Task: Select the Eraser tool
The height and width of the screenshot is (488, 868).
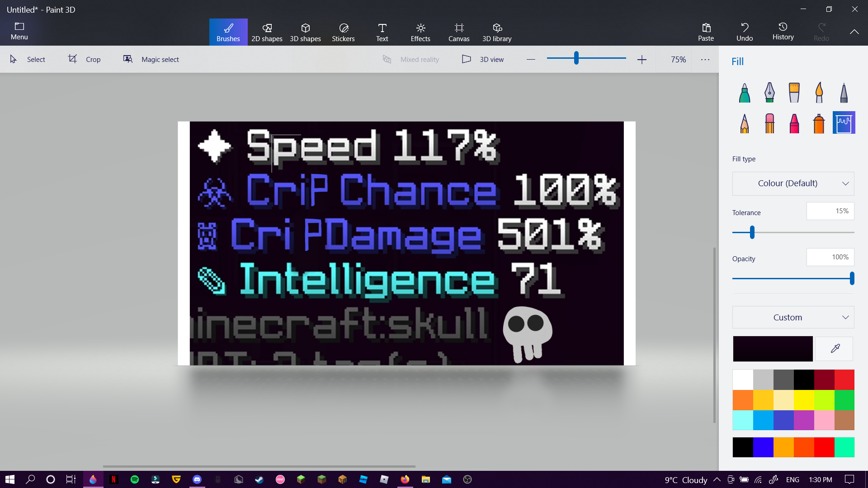Action: click(769, 123)
